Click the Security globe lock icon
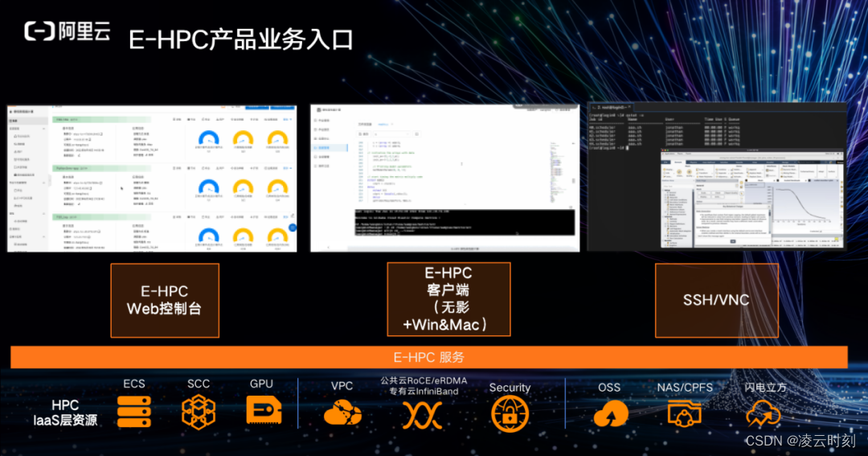This screenshot has height=456, width=868. pyautogui.click(x=510, y=414)
